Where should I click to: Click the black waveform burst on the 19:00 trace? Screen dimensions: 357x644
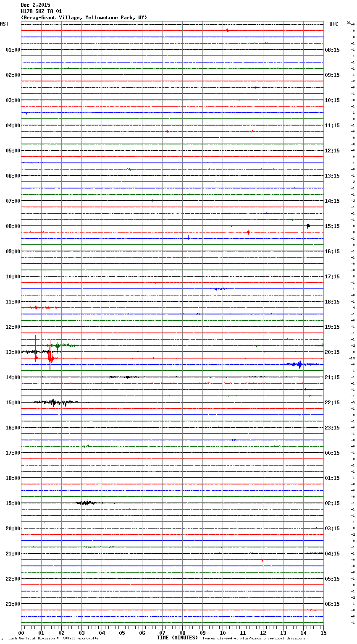coord(87,503)
